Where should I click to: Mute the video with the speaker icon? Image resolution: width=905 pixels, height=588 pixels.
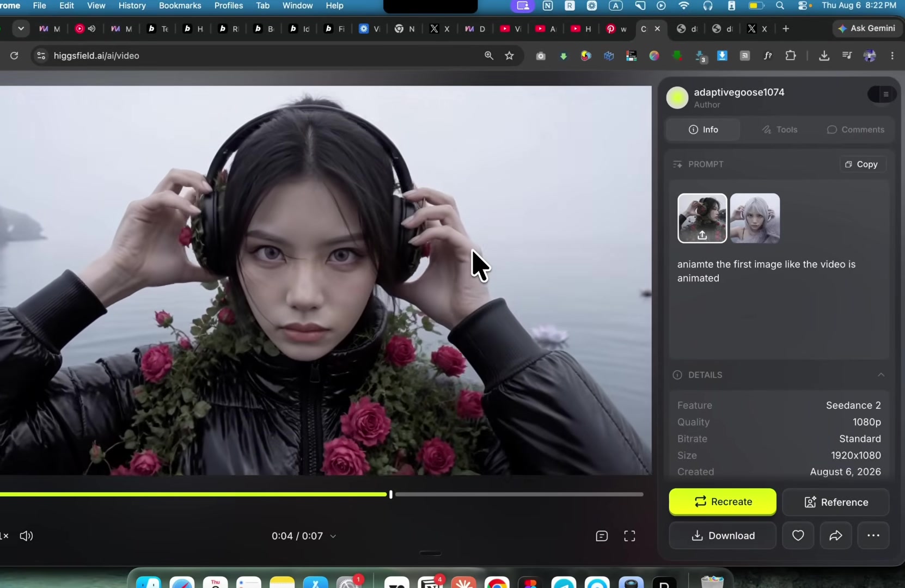pos(26,536)
